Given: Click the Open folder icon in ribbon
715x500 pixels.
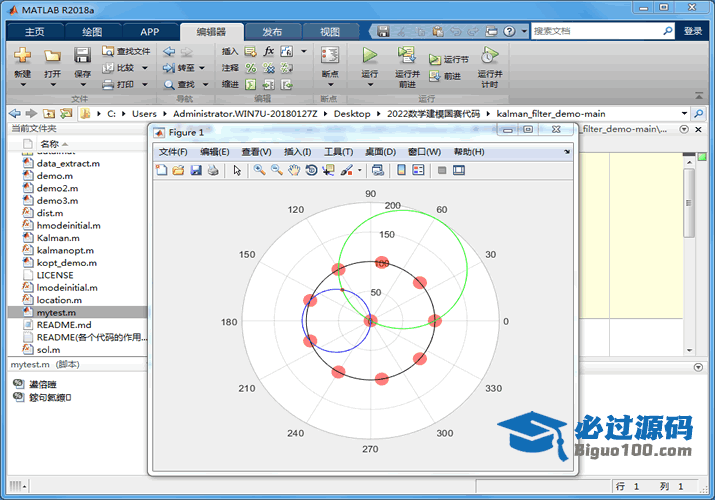Looking at the screenshot, I should click(x=52, y=56).
